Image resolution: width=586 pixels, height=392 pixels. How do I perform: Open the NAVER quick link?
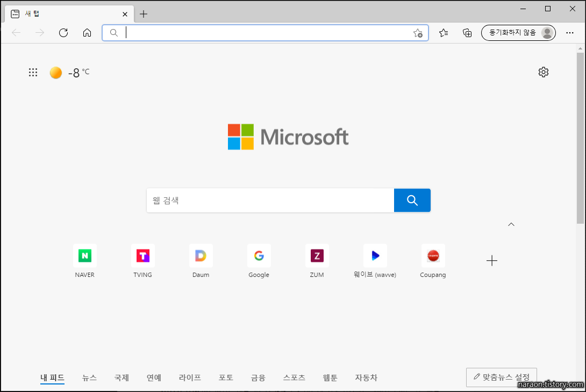(x=85, y=261)
